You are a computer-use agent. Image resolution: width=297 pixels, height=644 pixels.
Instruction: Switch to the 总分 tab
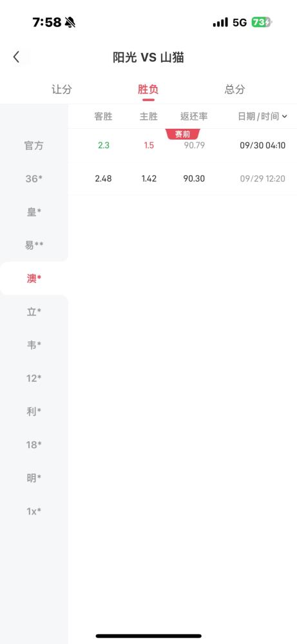coord(235,90)
